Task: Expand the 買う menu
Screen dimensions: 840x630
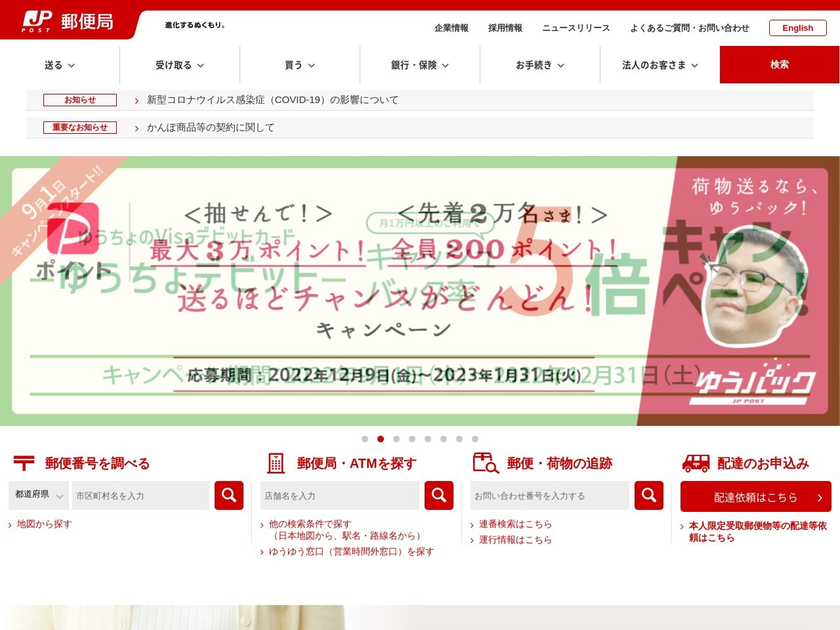Action: pos(300,65)
